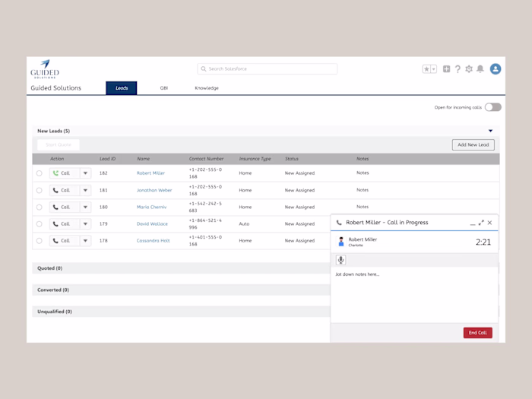Open Call dropdown arrow for lead 179

[x=85, y=224]
